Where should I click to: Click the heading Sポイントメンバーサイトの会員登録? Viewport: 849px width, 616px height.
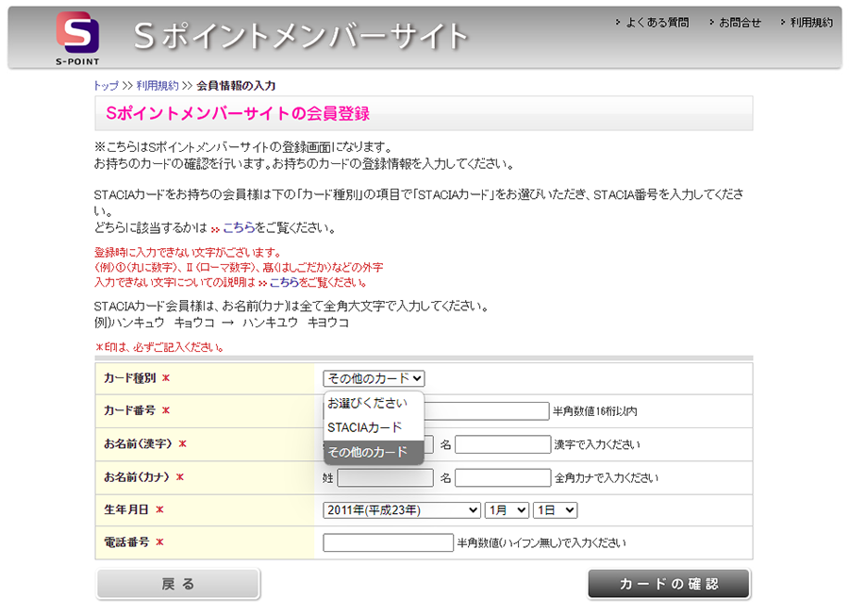(238, 113)
